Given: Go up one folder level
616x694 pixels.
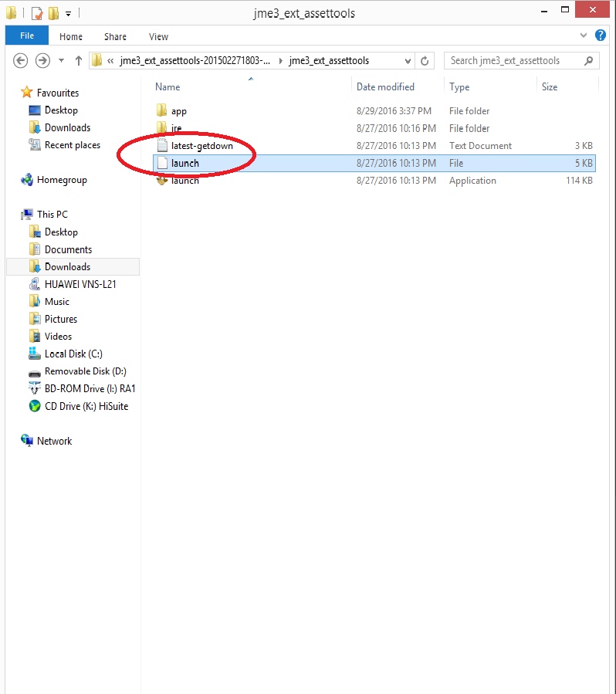Looking at the screenshot, I should (78, 61).
